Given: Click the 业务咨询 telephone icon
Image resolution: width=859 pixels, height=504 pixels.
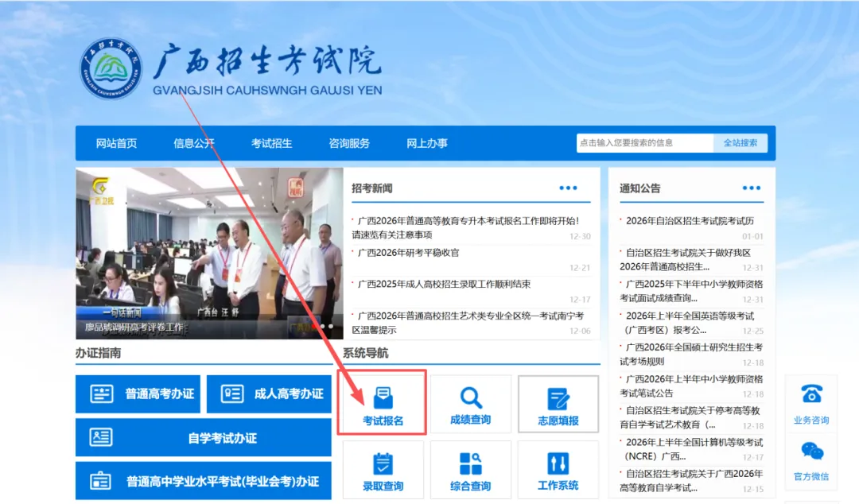Looking at the screenshot, I should coord(811,394).
